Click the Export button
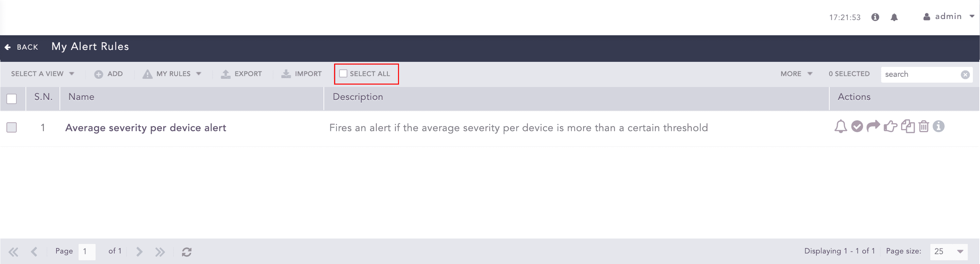This screenshot has height=264, width=980. pyautogui.click(x=242, y=74)
